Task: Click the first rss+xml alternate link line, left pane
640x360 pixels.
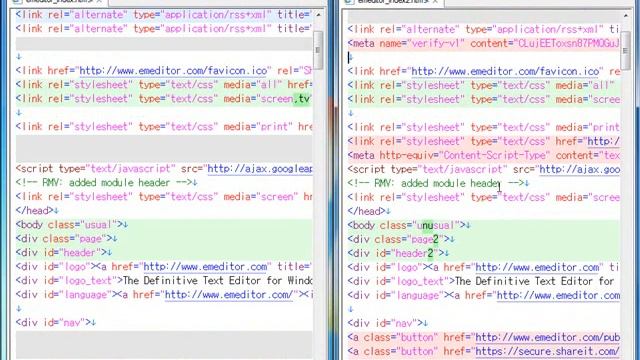Action: [x=164, y=15]
